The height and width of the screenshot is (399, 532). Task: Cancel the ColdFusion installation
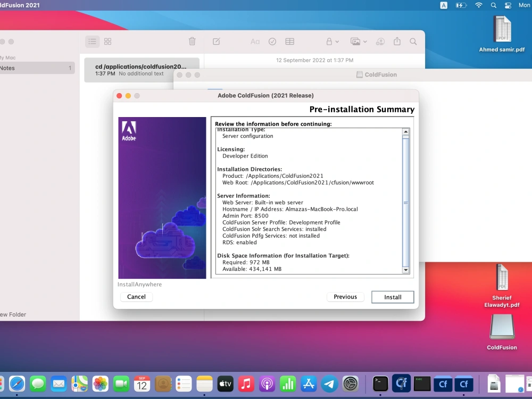tap(136, 297)
